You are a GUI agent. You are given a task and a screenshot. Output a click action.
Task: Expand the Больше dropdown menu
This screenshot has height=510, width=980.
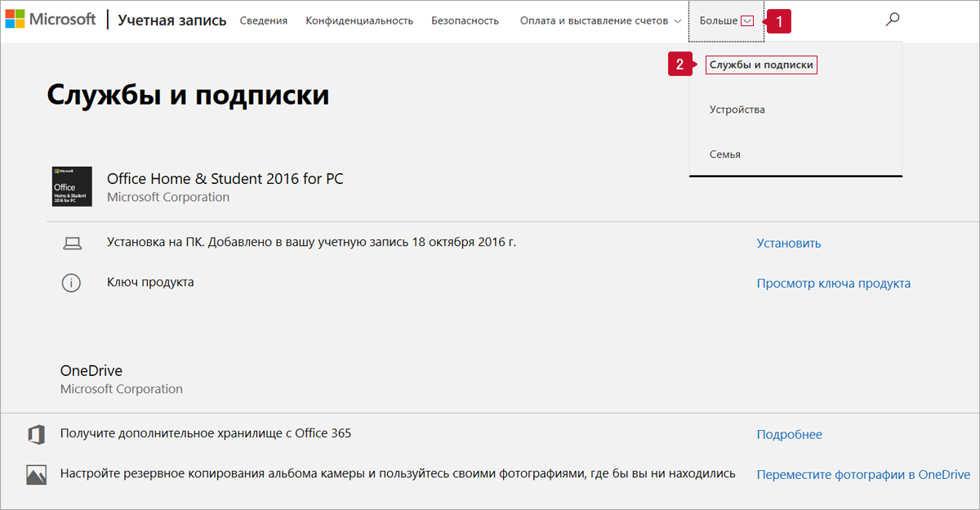726,20
